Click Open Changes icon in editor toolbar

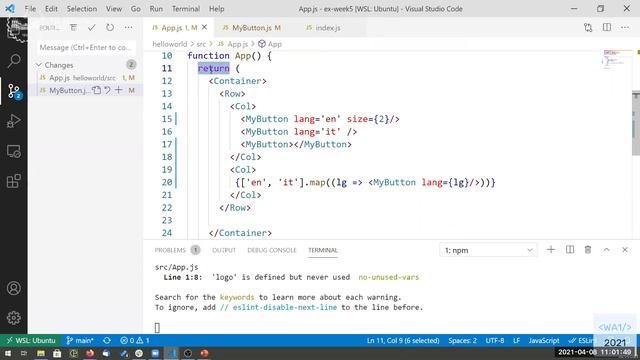coord(588,28)
